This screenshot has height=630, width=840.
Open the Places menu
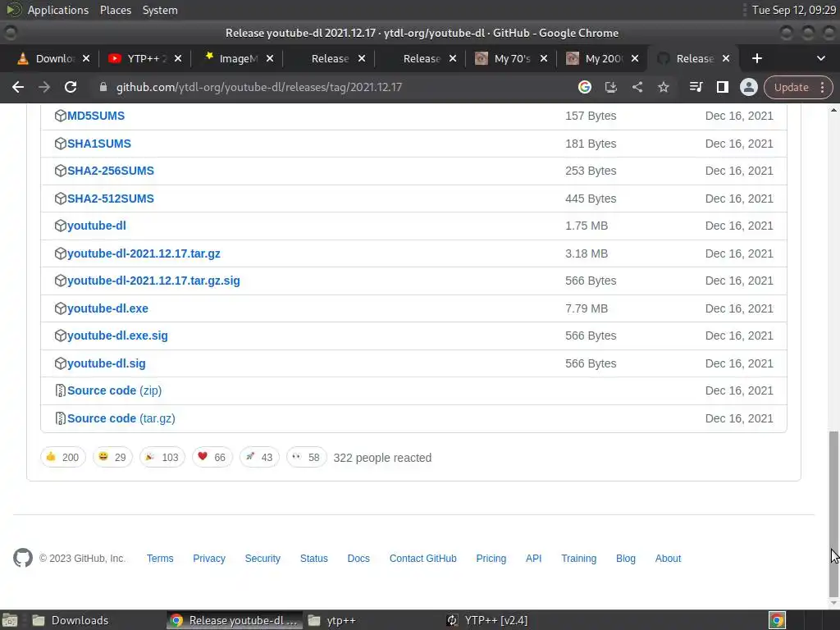(x=116, y=10)
